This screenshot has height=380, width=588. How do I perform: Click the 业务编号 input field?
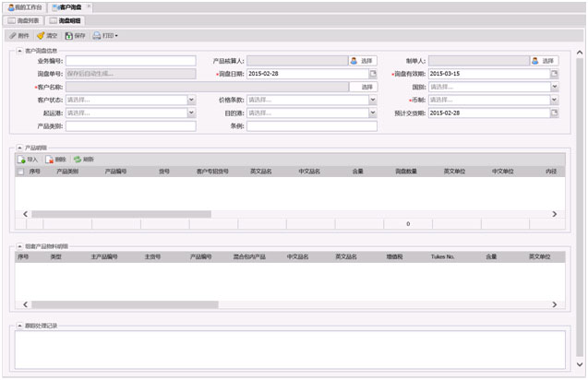click(x=130, y=61)
